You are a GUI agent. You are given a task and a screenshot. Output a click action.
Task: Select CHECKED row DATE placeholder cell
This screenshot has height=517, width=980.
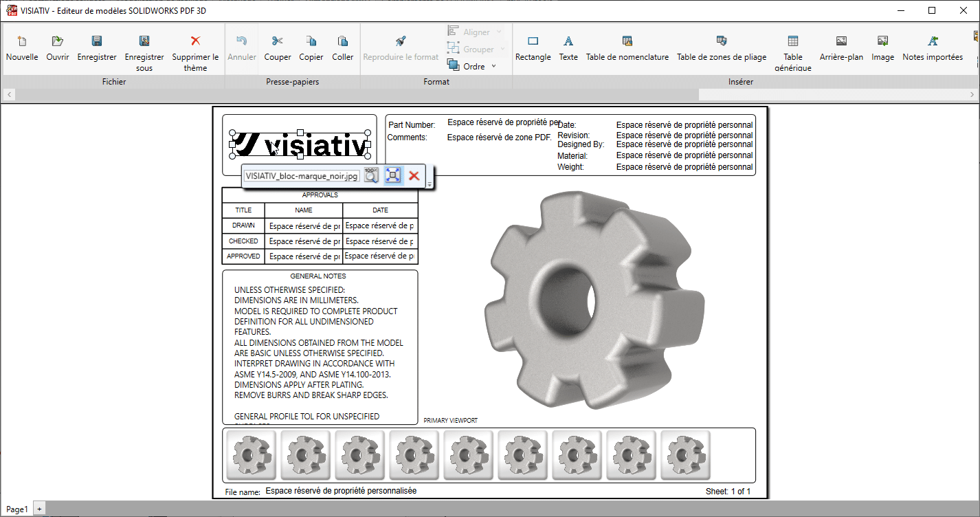pyautogui.click(x=380, y=241)
